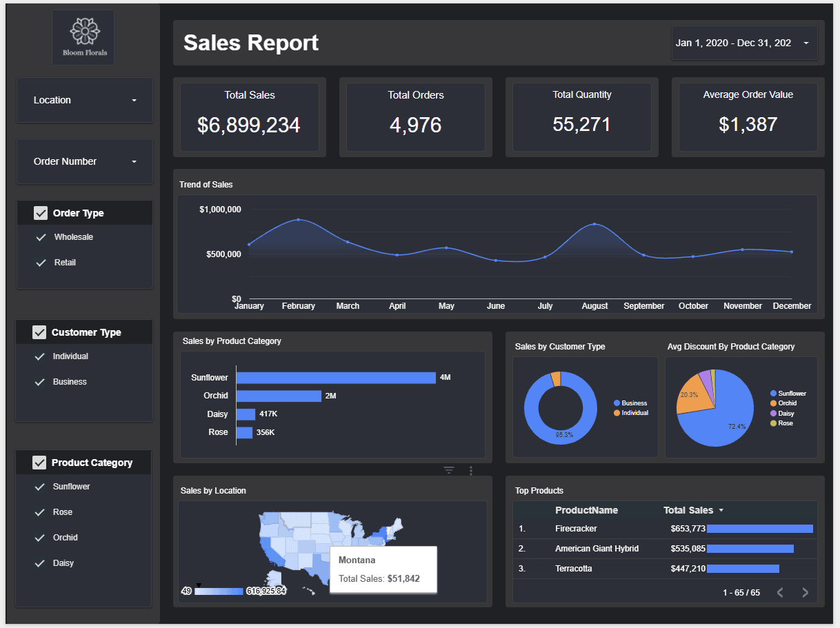This screenshot has width=840, height=628.
Task: Click the Sunflower bar in category chart
Action: pyautogui.click(x=336, y=378)
